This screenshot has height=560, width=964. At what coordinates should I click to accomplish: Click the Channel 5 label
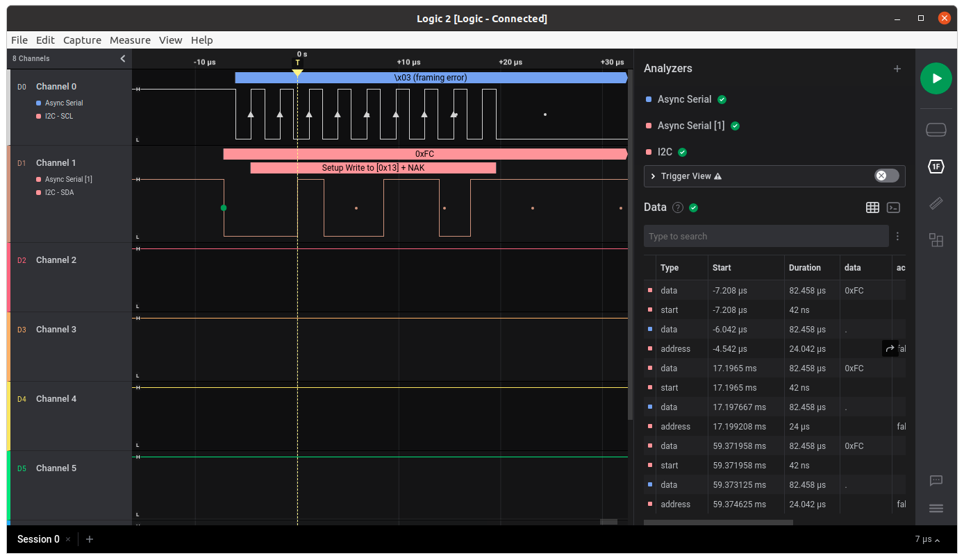click(56, 468)
